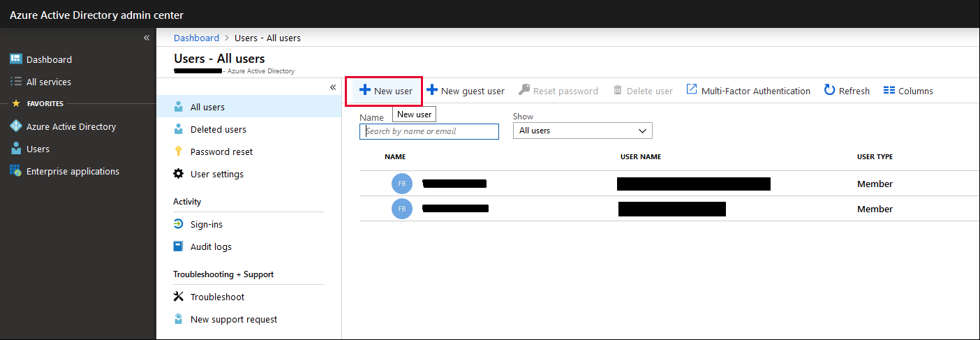This screenshot has height=340, width=980.
Task: Click the Dashboard icon in left sidebar
Action: [15, 59]
